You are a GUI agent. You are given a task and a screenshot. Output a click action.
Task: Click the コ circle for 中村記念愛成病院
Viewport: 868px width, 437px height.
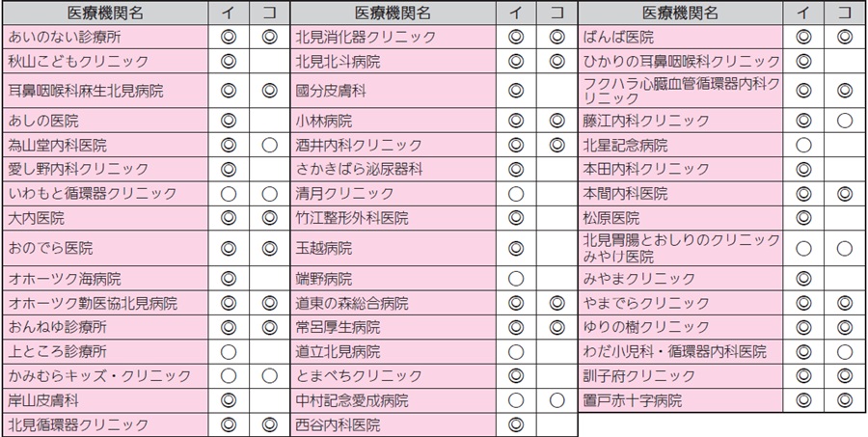[x=556, y=400]
